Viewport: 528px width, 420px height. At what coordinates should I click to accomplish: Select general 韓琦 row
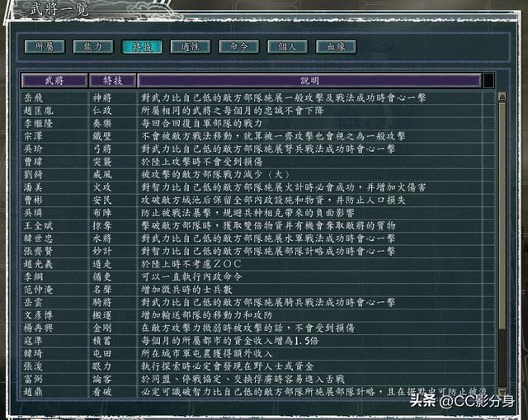tap(257, 354)
